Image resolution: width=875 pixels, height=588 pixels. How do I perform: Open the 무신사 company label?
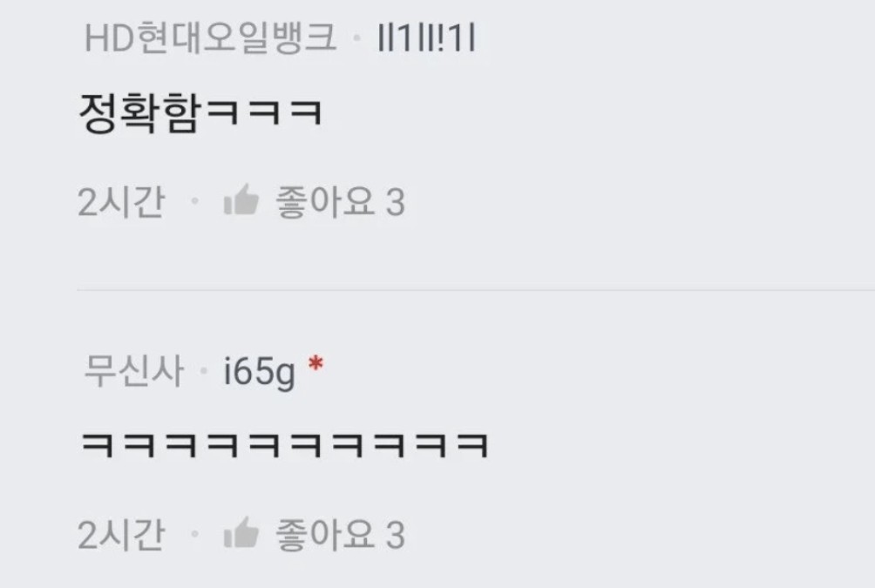(x=133, y=370)
